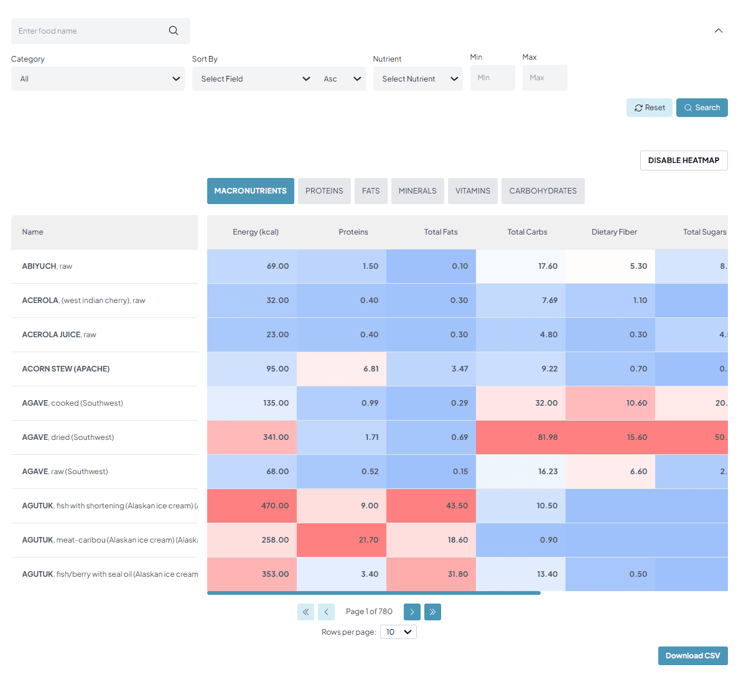
Task: Click the horizontal scrollbar under the table
Action: (374, 593)
